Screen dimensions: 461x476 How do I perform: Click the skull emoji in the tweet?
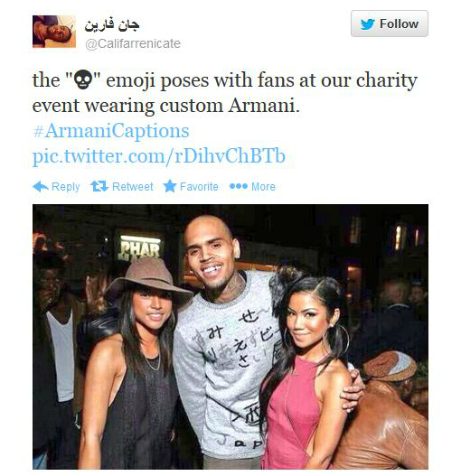click(x=83, y=79)
